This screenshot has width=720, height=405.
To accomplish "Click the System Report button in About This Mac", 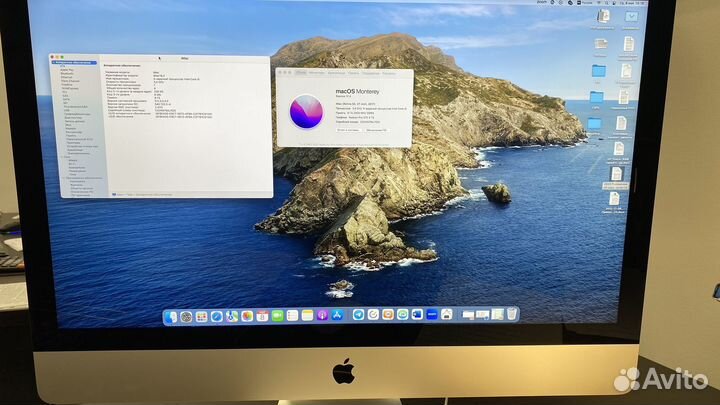I will 349,130.
